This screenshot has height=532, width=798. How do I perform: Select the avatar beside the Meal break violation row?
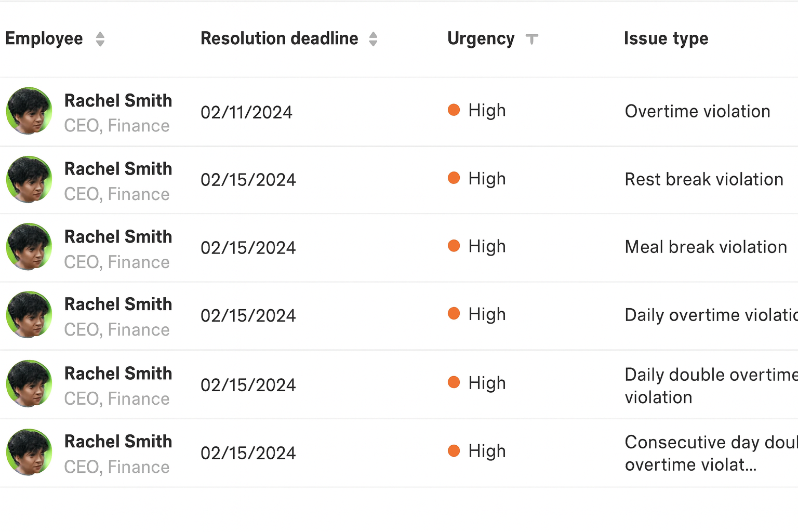[x=29, y=247]
